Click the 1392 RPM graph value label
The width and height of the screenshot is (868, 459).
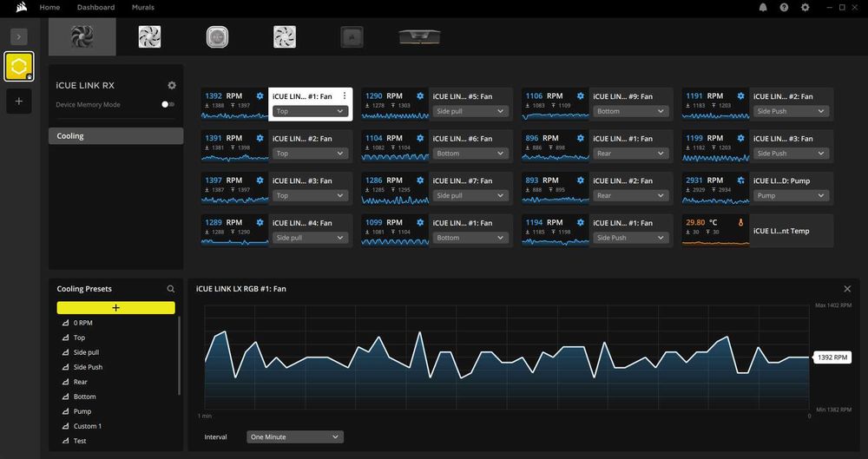pyautogui.click(x=832, y=357)
